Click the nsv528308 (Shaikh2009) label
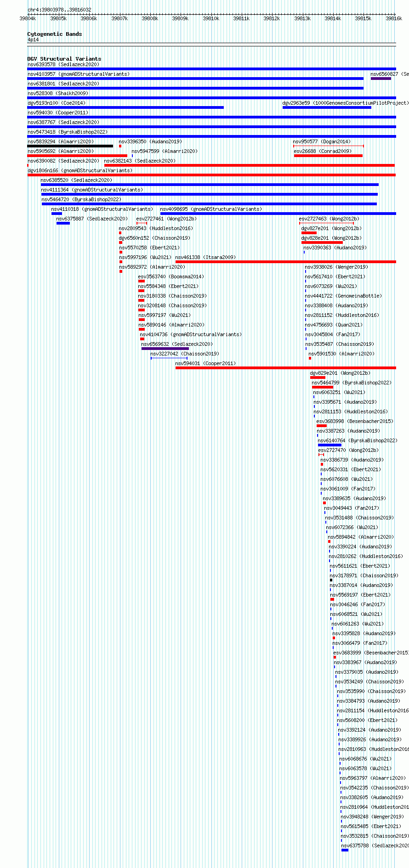This screenshot has height=868, width=409. (x=58, y=93)
